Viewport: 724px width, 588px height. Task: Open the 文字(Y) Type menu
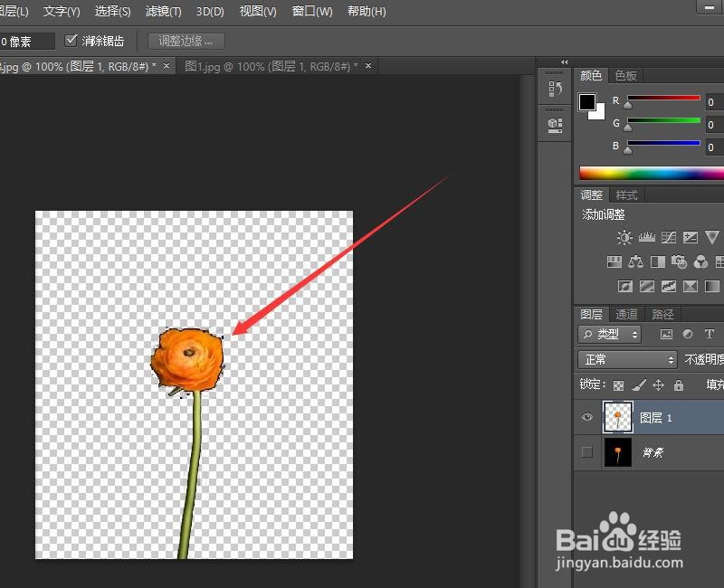(62, 11)
